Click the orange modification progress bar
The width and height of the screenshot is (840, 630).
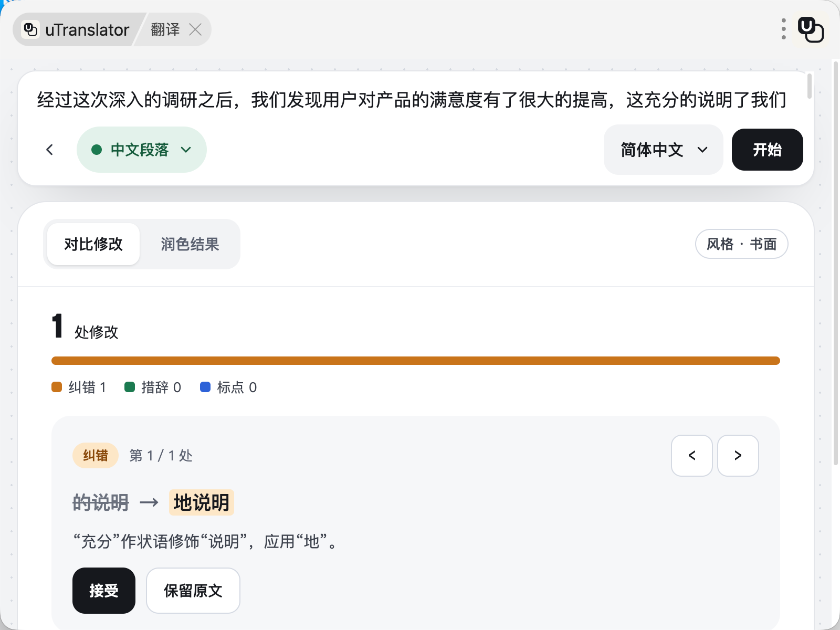[415, 361]
